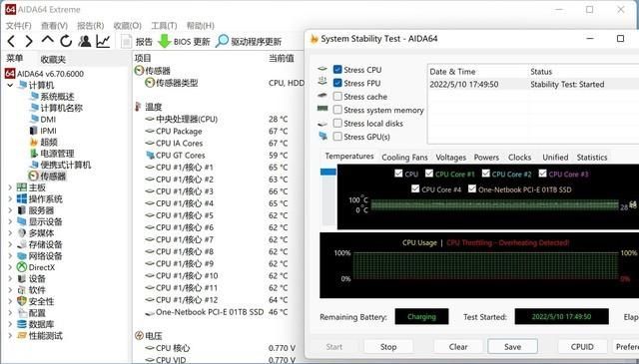639x364 pixels.
Task: Select the CPU GT Cores row
Action: (217, 156)
